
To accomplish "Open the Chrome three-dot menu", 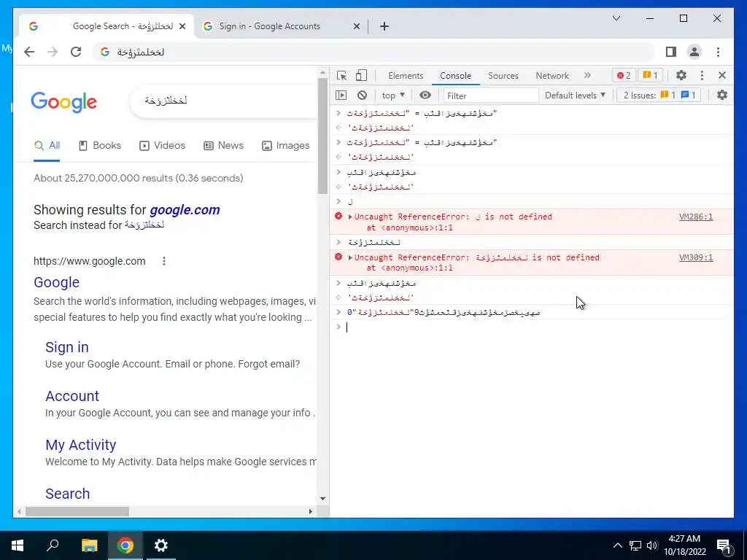I will coord(718,52).
